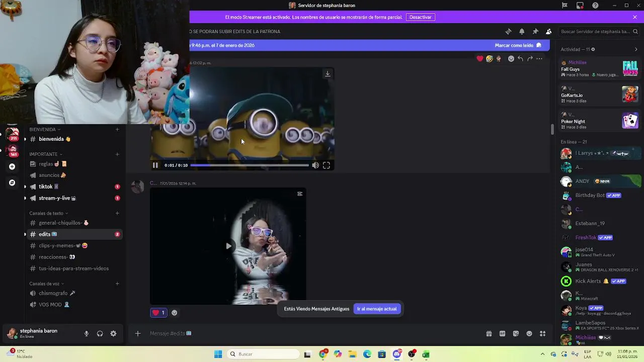This screenshot has width=644, height=362.
Task: Add the red heart quick reaction
Action: click(480, 58)
